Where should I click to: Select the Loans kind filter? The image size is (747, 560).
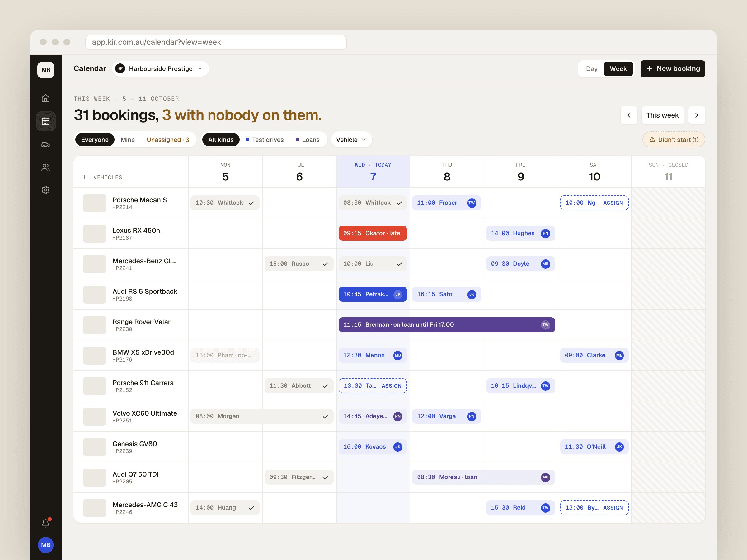[x=308, y=139]
